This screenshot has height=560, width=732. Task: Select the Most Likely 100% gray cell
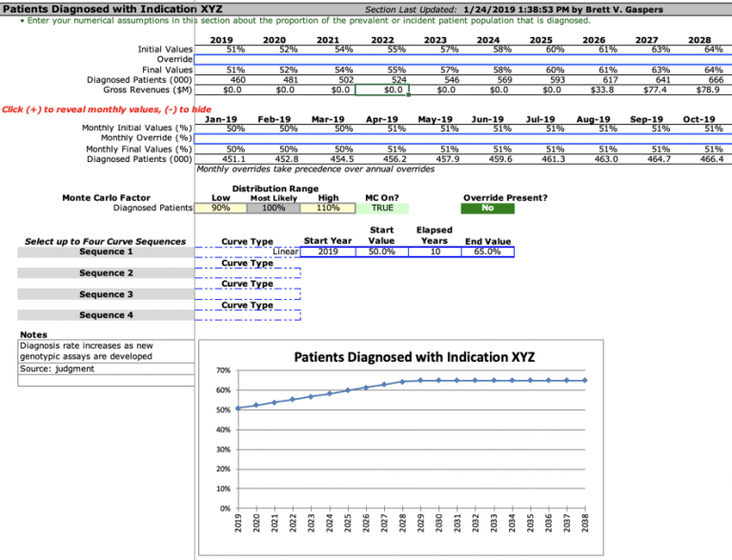[274, 208]
